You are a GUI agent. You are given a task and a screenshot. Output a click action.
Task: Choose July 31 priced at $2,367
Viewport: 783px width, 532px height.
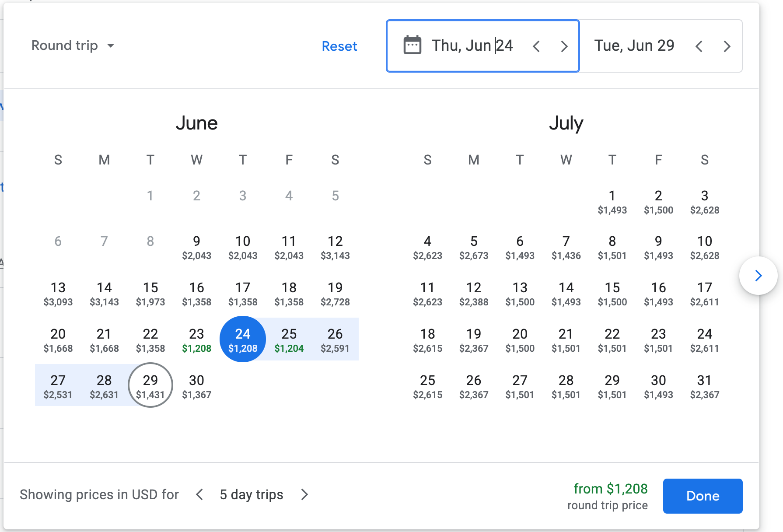[704, 386]
